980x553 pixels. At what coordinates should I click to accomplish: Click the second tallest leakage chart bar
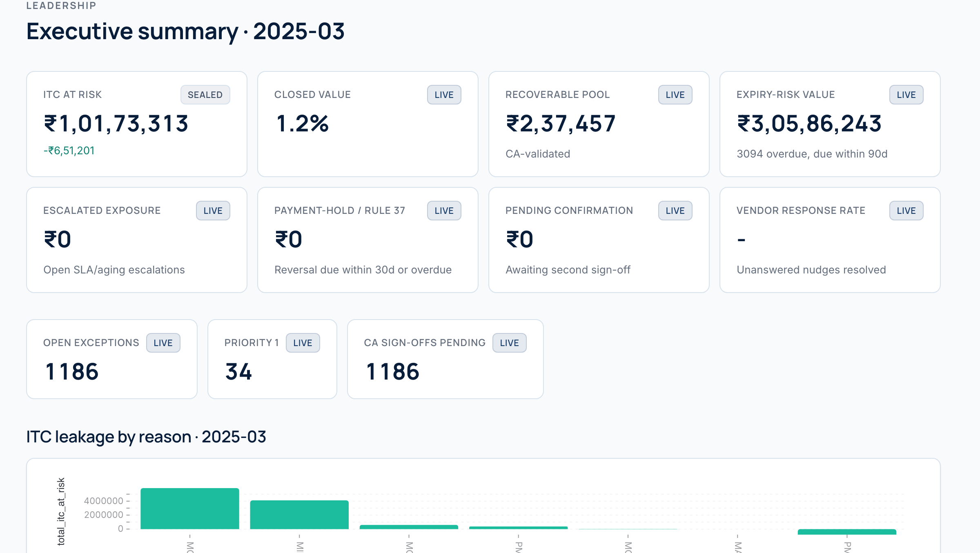coord(299,515)
